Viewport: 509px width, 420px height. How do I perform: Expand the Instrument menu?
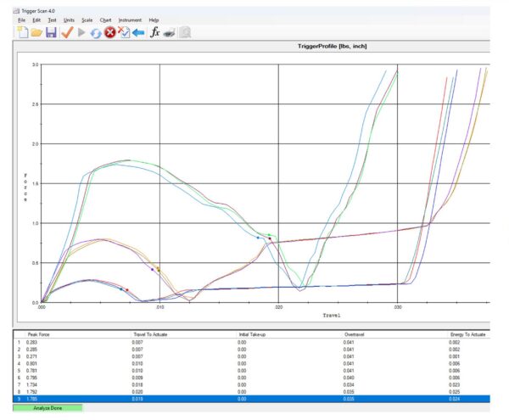130,20
